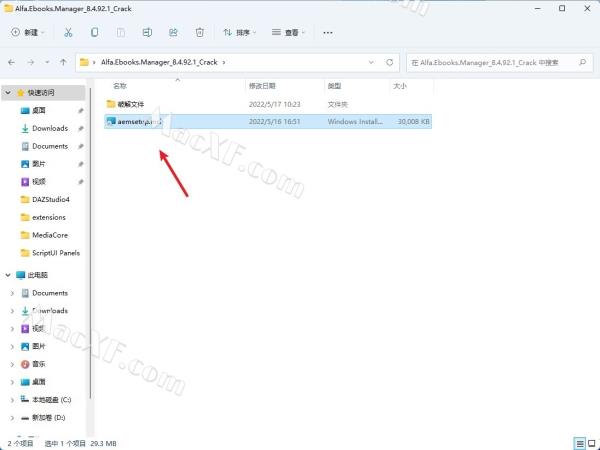Refresh the folder with the refresh icon

coord(387,62)
